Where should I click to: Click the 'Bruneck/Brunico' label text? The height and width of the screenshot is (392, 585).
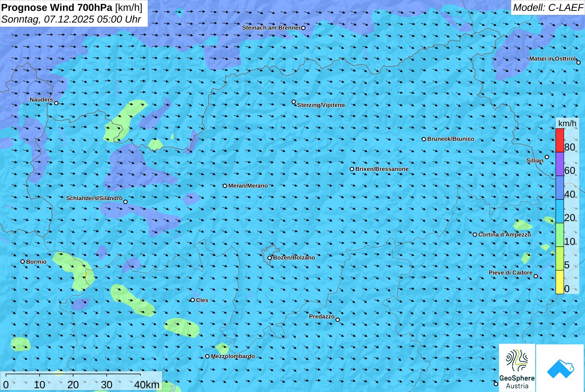[x=450, y=139]
